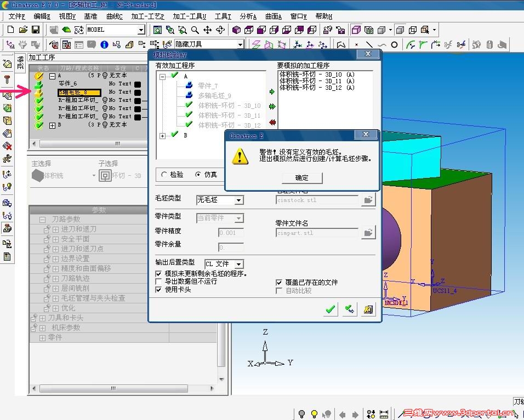Screen dimensions: 524x420
Task: Open the 视图V menu
Action: (x=67, y=16)
